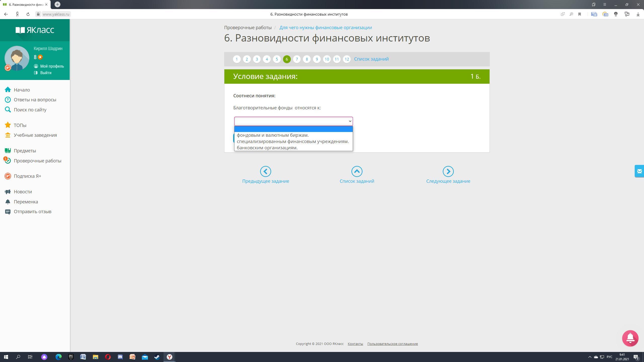Open the pink notification bell
The width and height of the screenshot is (644, 362).
[x=630, y=338]
